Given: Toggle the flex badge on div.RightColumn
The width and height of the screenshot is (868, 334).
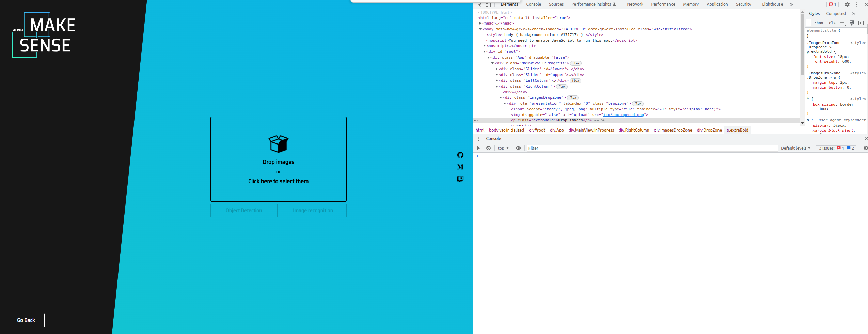Looking at the screenshot, I should (562, 86).
